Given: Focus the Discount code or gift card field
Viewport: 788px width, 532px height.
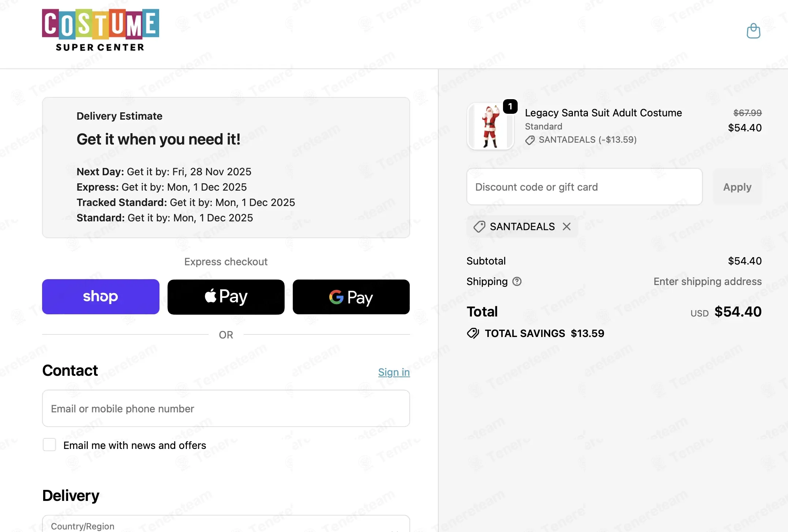Looking at the screenshot, I should [584, 187].
